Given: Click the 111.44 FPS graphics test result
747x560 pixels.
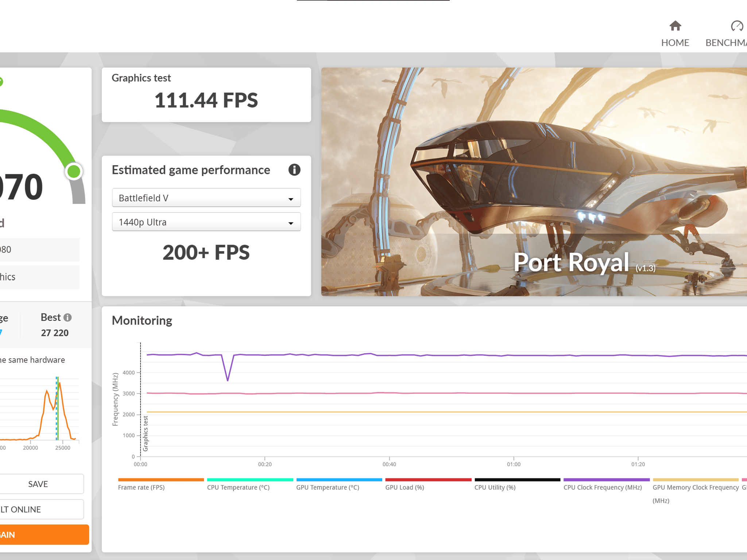Looking at the screenshot, I should pos(206,100).
